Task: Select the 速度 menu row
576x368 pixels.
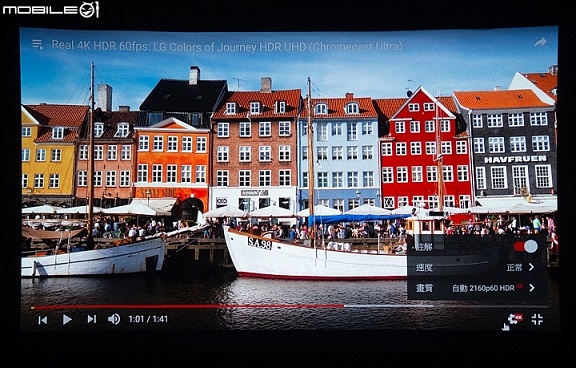Action: pos(476,267)
